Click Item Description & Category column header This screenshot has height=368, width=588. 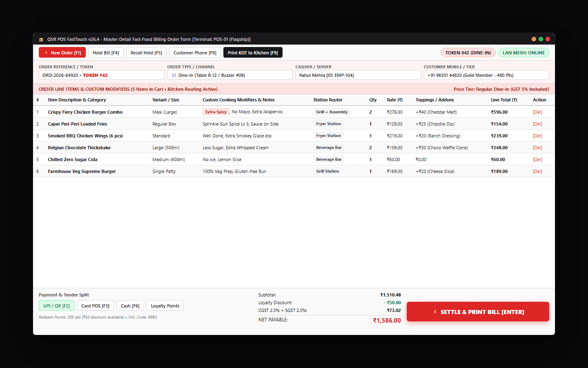coord(77,100)
